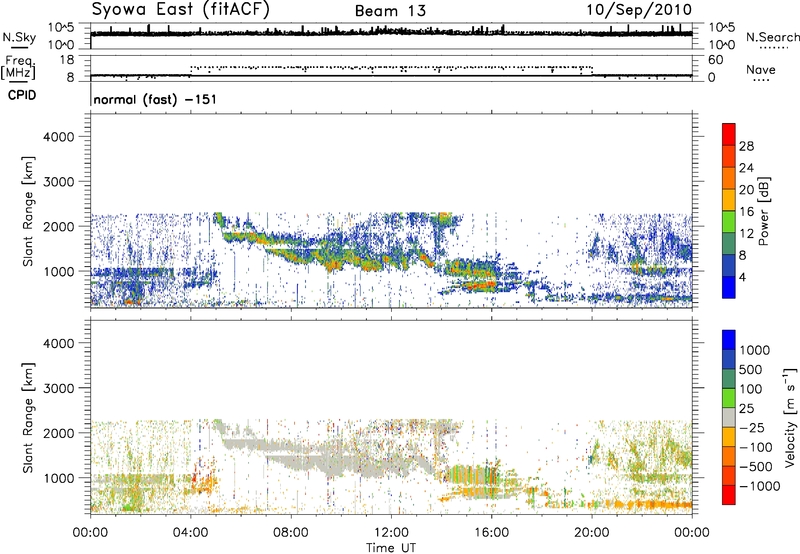Click the '3000' tick on velocity panel

(x=58, y=388)
